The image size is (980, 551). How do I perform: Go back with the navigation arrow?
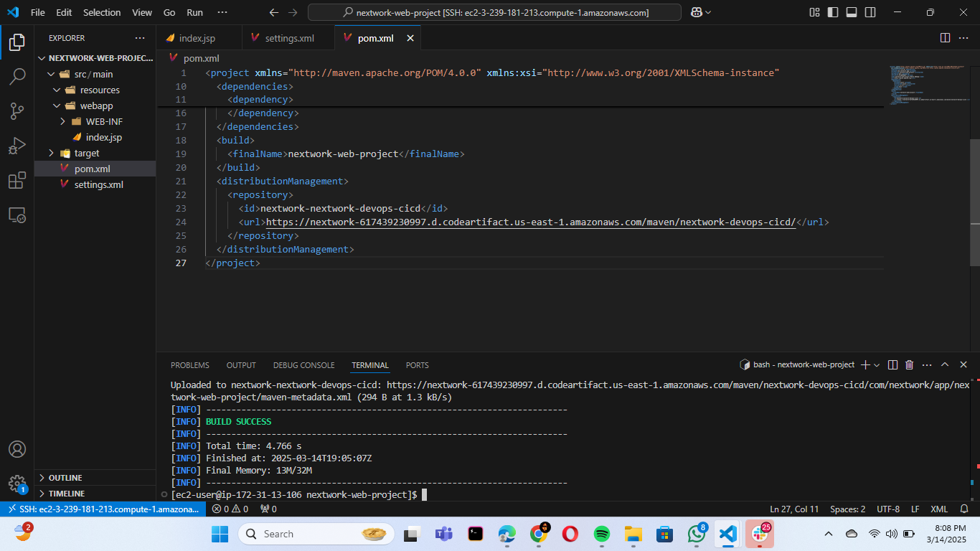click(x=273, y=12)
